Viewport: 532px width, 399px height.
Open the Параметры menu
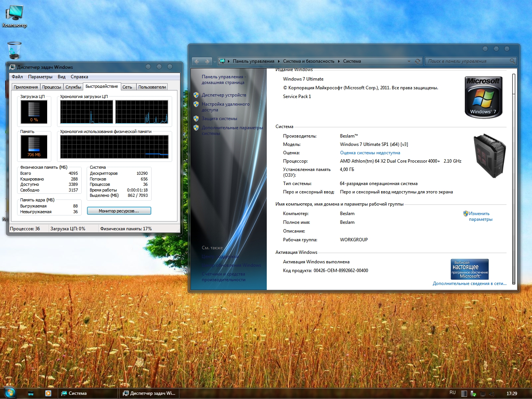click(x=40, y=77)
